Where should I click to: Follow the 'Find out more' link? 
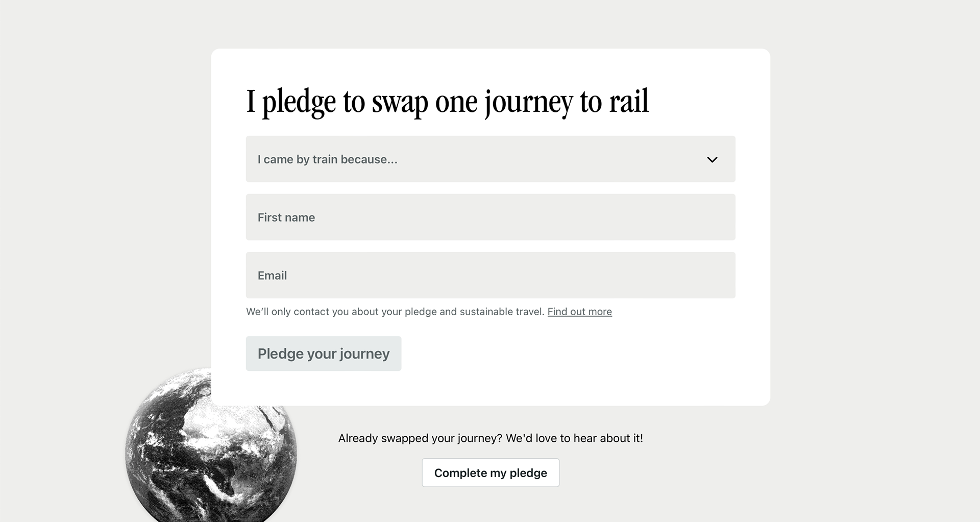[579, 312]
